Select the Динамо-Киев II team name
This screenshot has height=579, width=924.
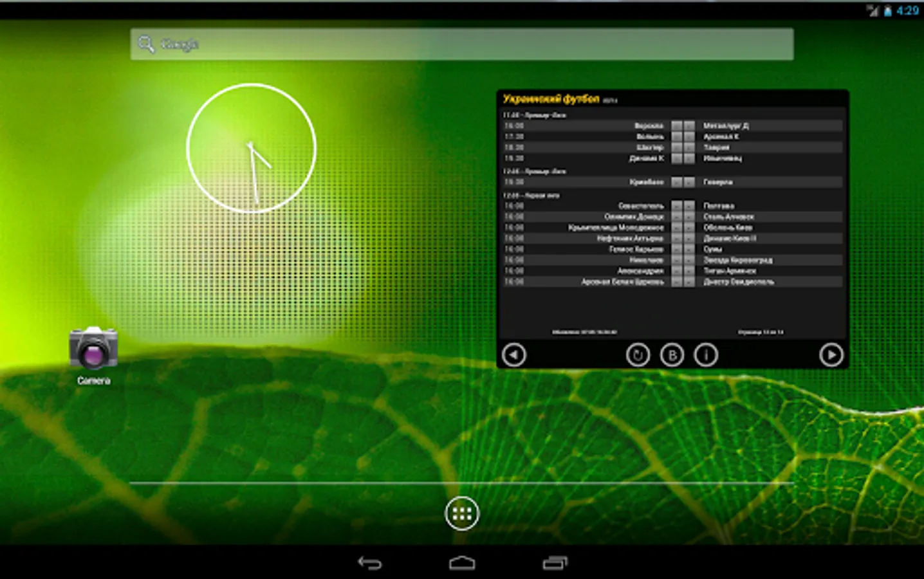[x=730, y=238]
